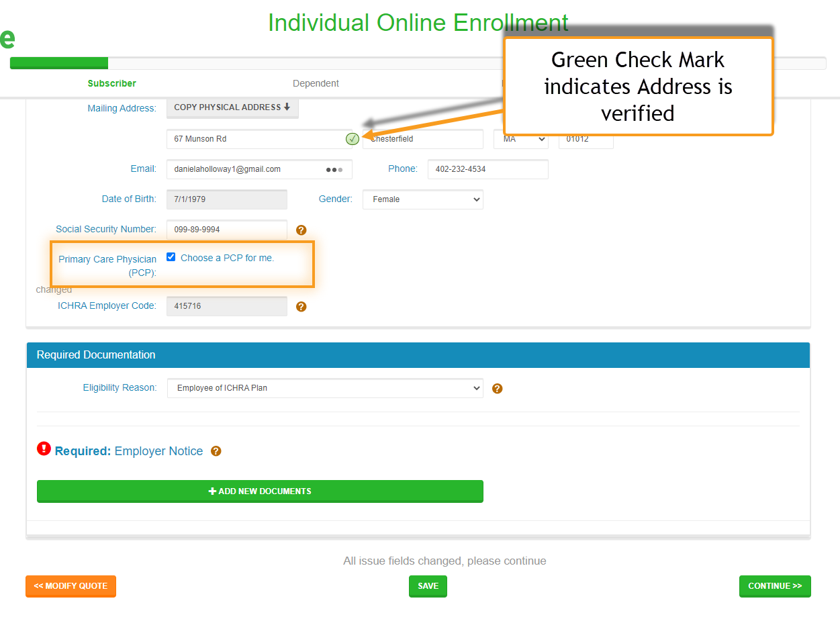Expand the Eligibility Reason dropdown
The height and width of the screenshot is (617, 840).
(325, 388)
